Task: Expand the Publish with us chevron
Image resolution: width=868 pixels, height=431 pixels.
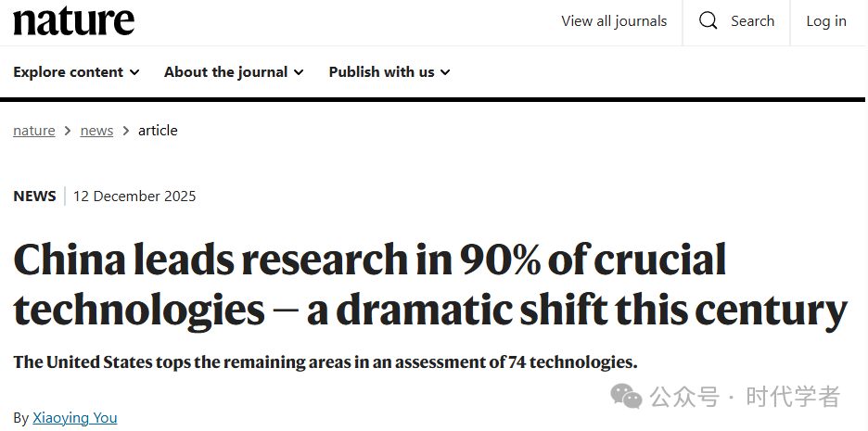Action: [445, 72]
